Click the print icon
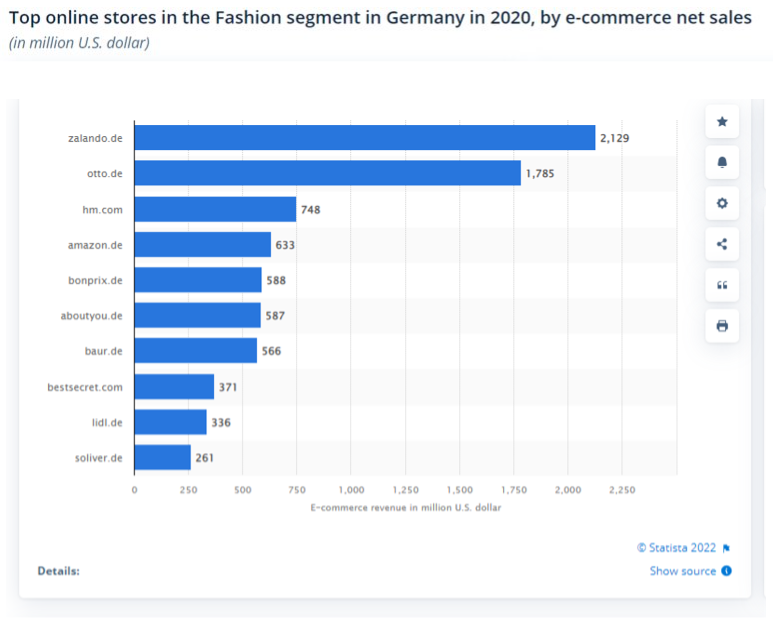 (722, 326)
